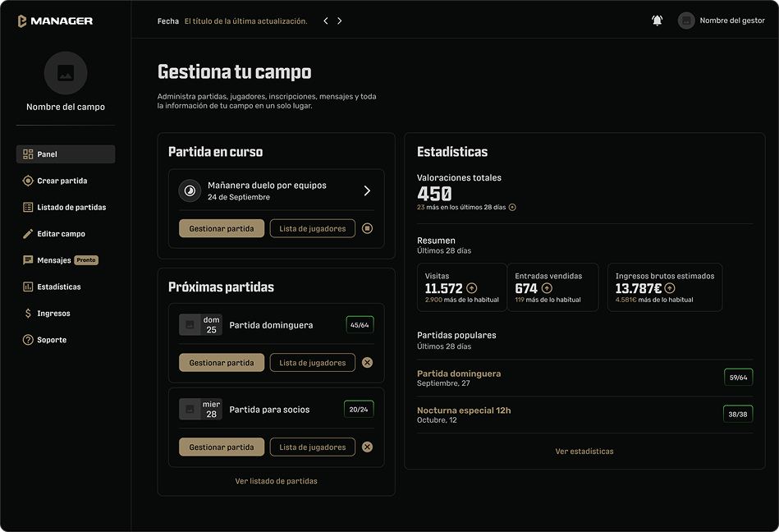Click the notifications bell icon

pyautogui.click(x=657, y=21)
